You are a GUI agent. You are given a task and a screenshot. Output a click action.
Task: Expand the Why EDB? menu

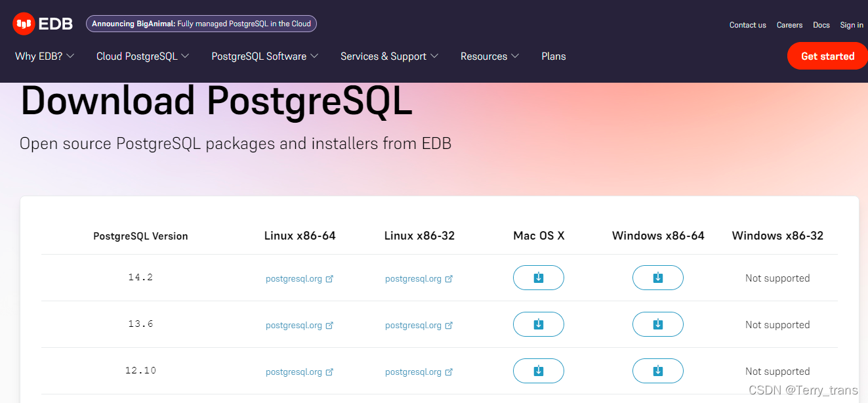click(45, 56)
